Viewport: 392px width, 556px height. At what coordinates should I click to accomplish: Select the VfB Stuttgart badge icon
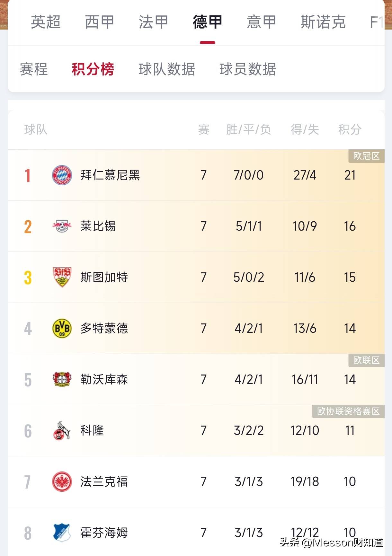[62, 277]
